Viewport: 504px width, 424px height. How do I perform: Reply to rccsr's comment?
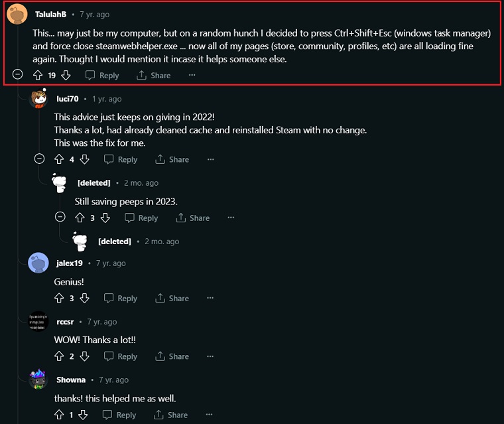(120, 356)
